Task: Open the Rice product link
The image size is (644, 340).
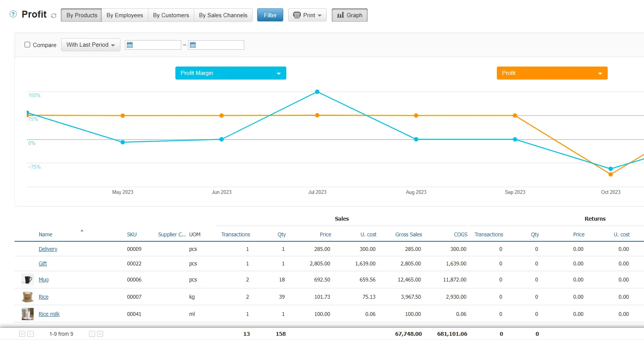Action: tap(44, 297)
